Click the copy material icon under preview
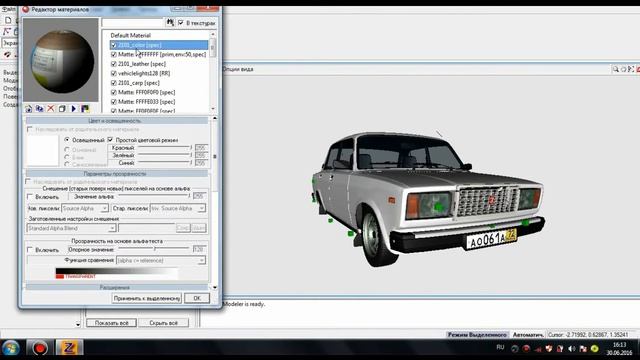The width and height of the screenshot is (640, 360). (40, 109)
